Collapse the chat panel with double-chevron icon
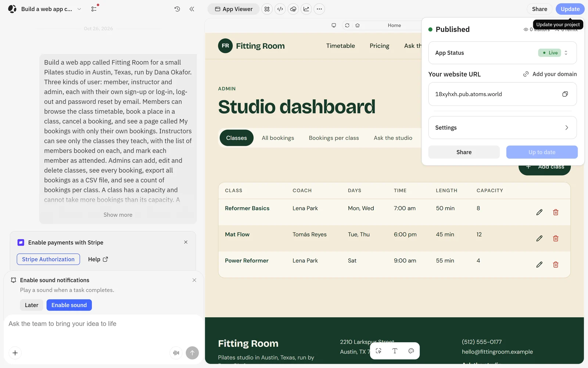 [x=192, y=9]
